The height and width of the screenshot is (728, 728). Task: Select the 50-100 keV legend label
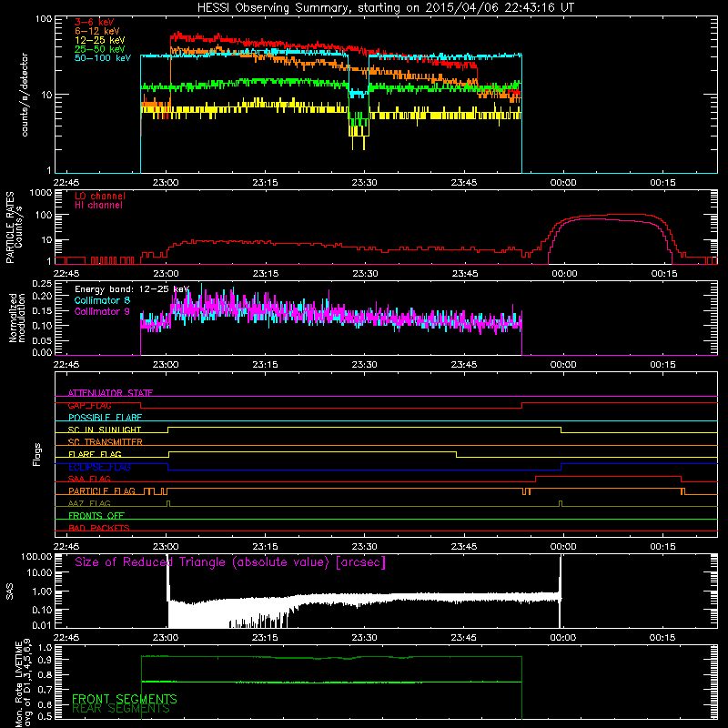point(102,58)
